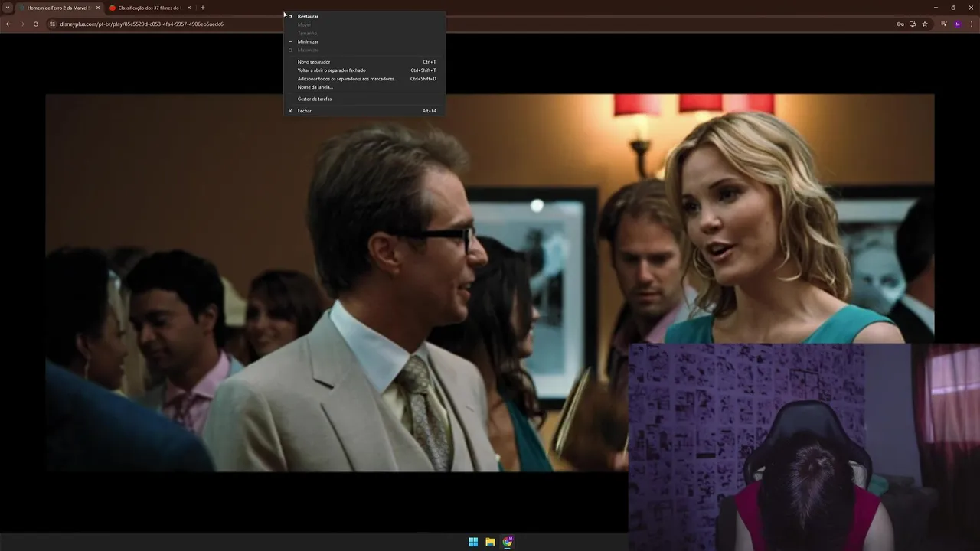Viewport: 980px width, 551px height.
Task: Choose Restaurar in the window menu
Action: click(x=364, y=16)
